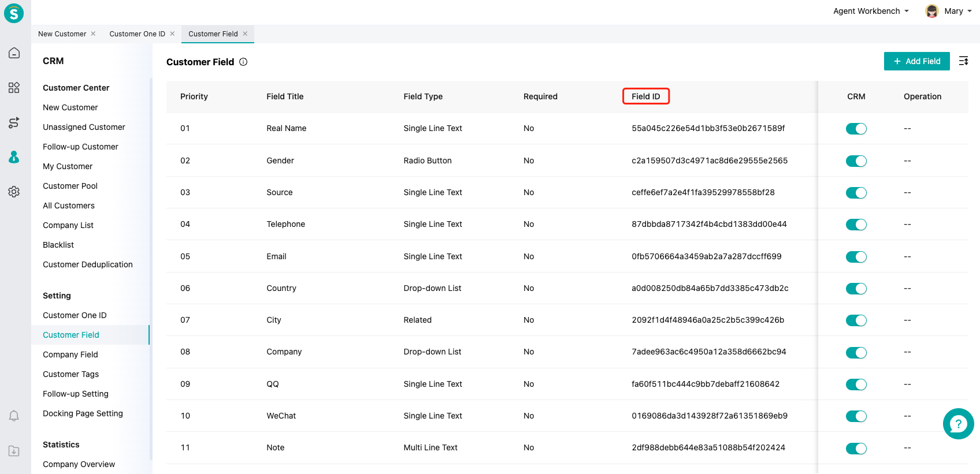
Task: Switch to the Customer One ID tab
Action: (137, 34)
